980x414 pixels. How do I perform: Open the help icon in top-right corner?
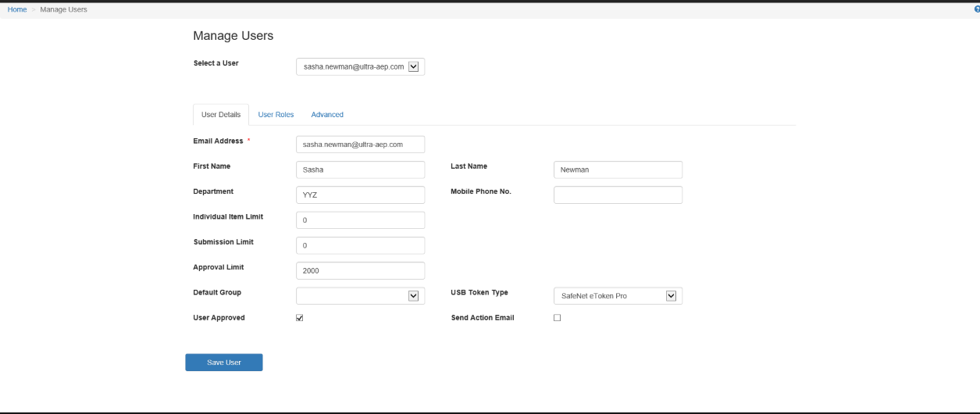(977, 9)
